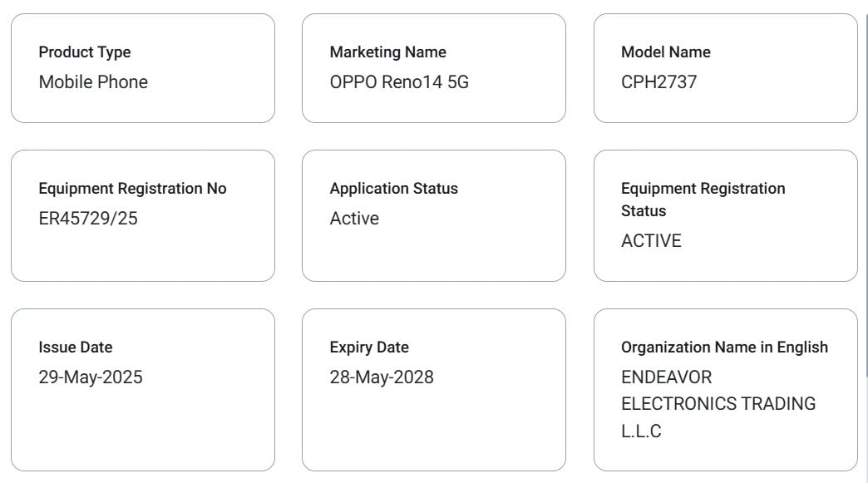Select the OPPO Reno14 5G text

[399, 81]
